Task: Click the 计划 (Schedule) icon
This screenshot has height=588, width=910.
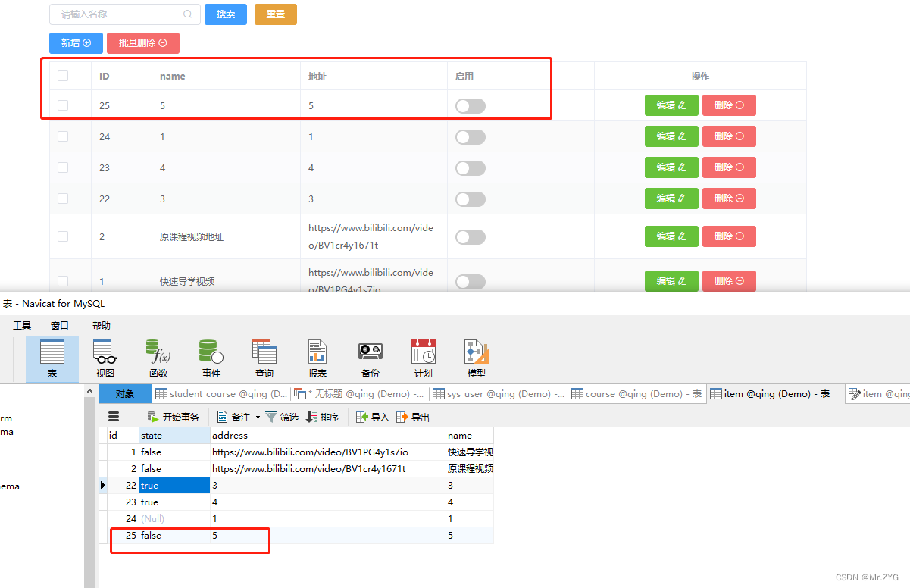Action: (423, 356)
